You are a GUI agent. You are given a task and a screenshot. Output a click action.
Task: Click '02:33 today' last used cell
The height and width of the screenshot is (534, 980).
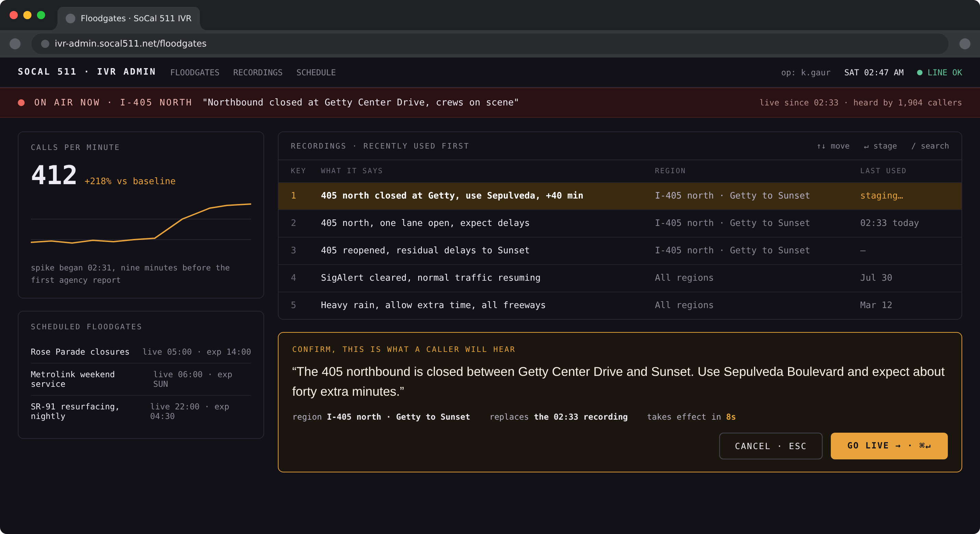click(x=889, y=223)
